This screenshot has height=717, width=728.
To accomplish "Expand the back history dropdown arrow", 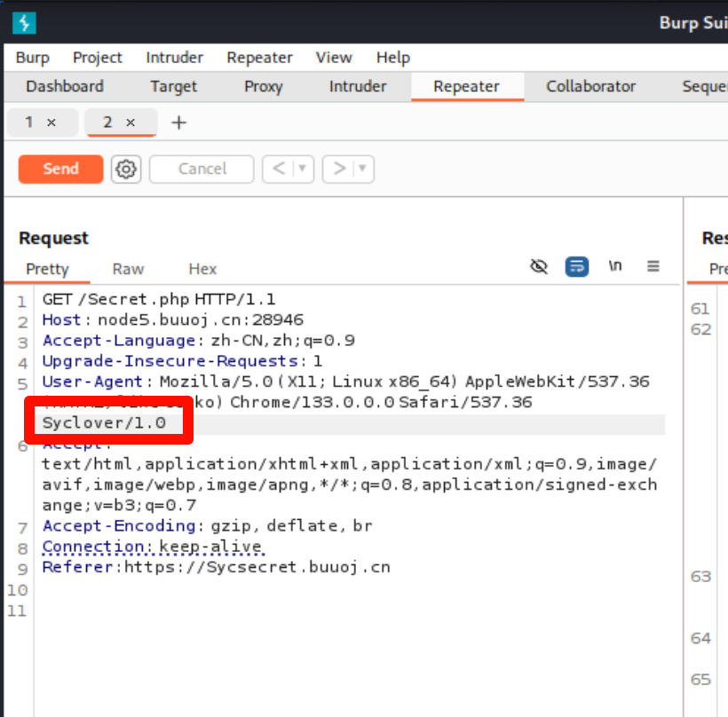I will (302, 169).
